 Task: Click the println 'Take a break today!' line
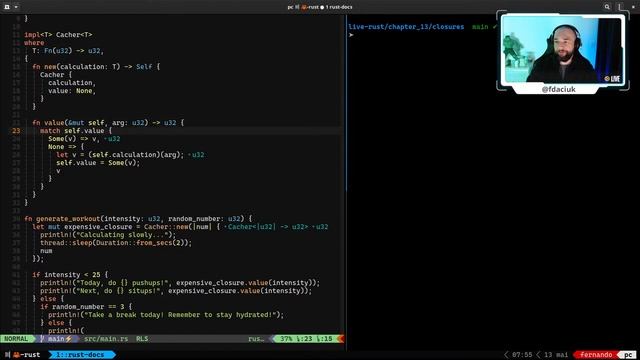(166, 315)
